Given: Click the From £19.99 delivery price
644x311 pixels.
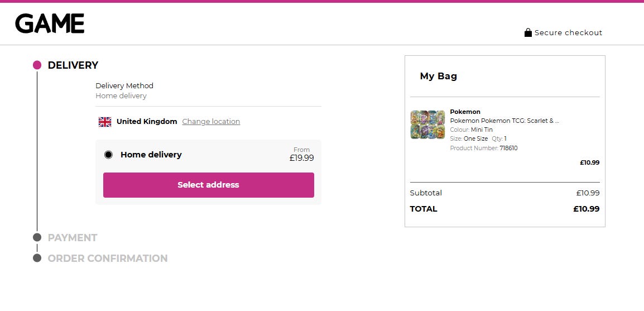Looking at the screenshot, I should (x=301, y=155).
